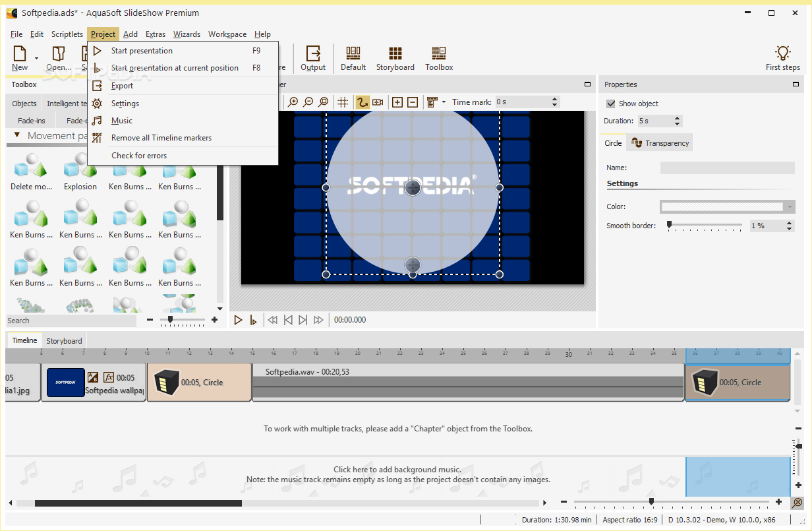Image resolution: width=812 pixels, height=531 pixels.
Task: Jump to the previous object in the preview
Action: coord(288,320)
